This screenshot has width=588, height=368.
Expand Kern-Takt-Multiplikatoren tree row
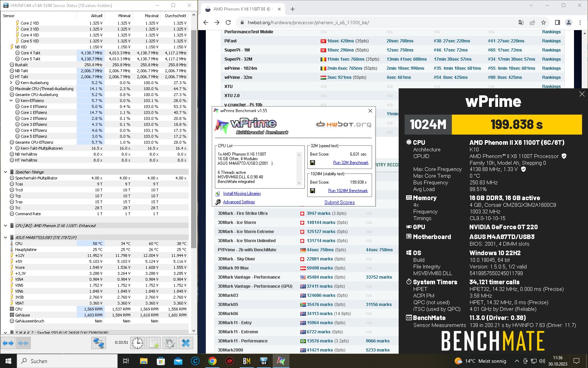[11, 148]
